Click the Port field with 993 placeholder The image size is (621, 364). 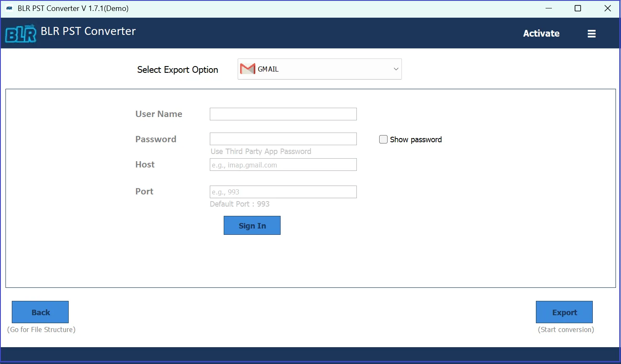[x=283, y=191]
